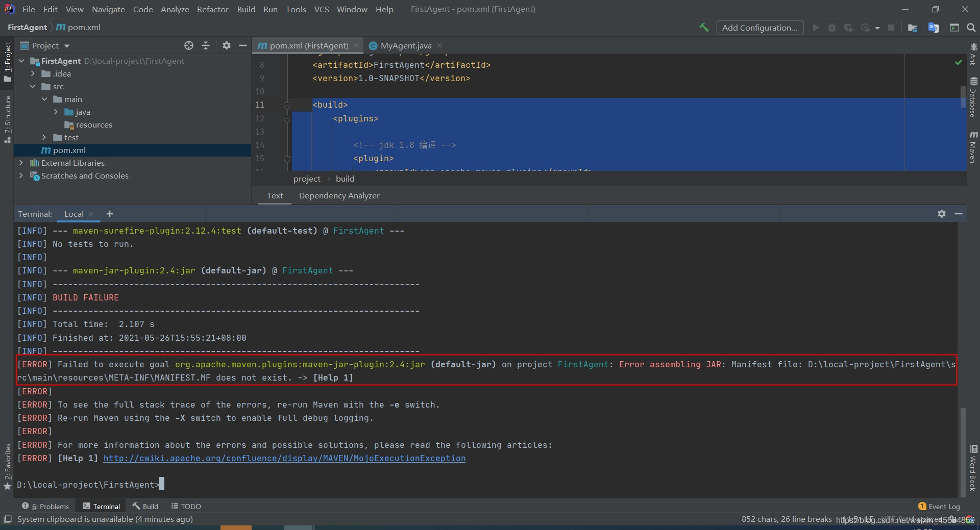Click the Add Configuration... button
Screen dimensions: 980x530
click(x=759, y=28)
